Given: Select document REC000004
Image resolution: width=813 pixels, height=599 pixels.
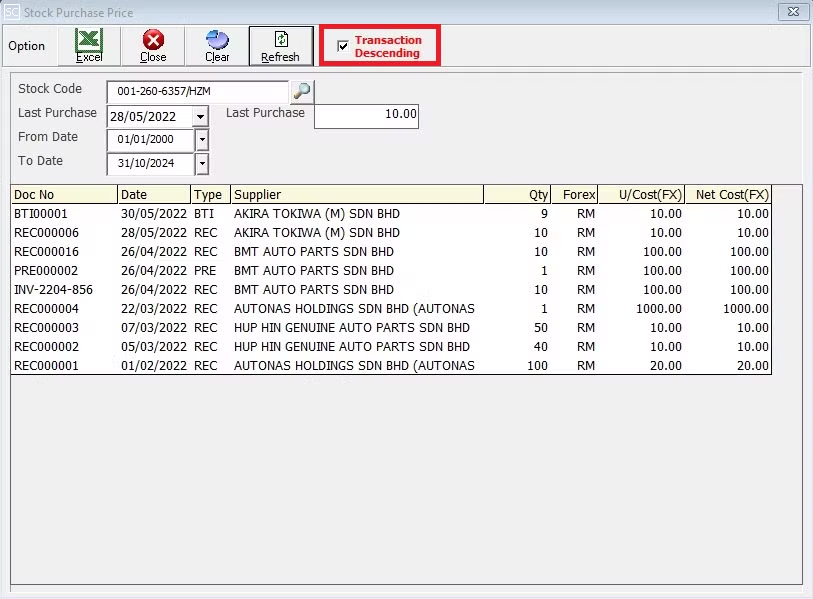Looking at the screenshot, I should [46, 309].
